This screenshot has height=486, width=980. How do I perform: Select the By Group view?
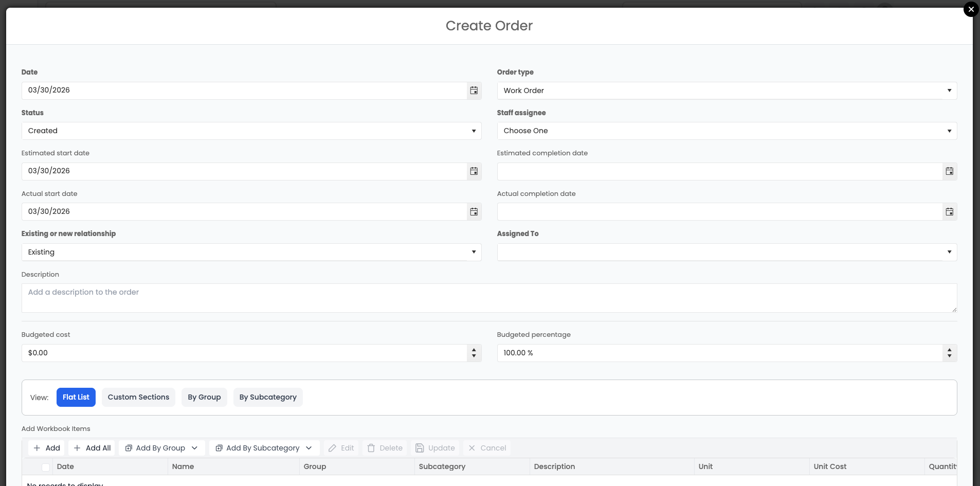pyautogui.click(x=204, y=397)
